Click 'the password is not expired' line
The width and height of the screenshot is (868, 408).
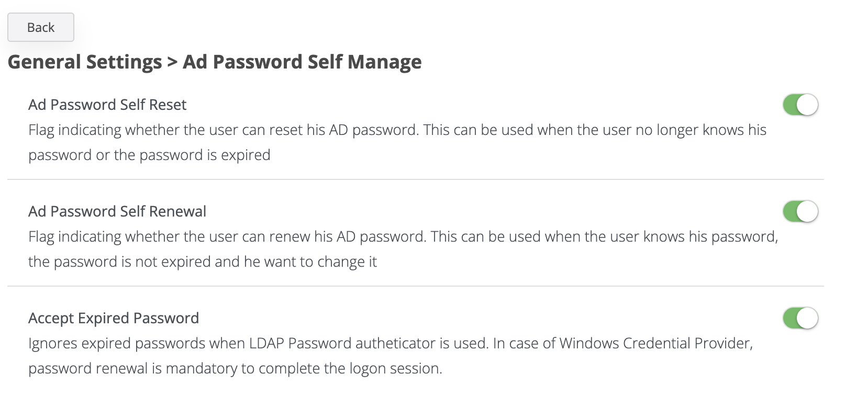click(x=202, y=262)
